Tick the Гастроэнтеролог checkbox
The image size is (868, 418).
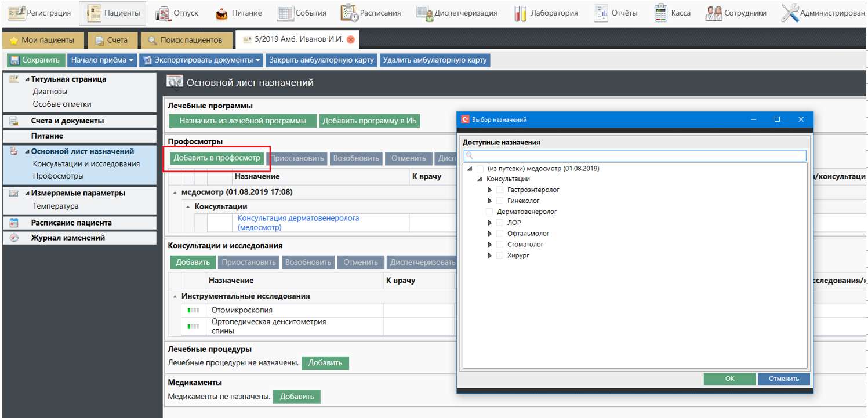(x=500, y=190)
